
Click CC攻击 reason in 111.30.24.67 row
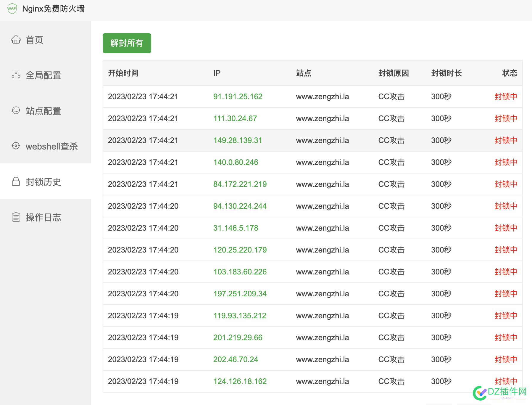pyautogui.click(x=391, y=118)
